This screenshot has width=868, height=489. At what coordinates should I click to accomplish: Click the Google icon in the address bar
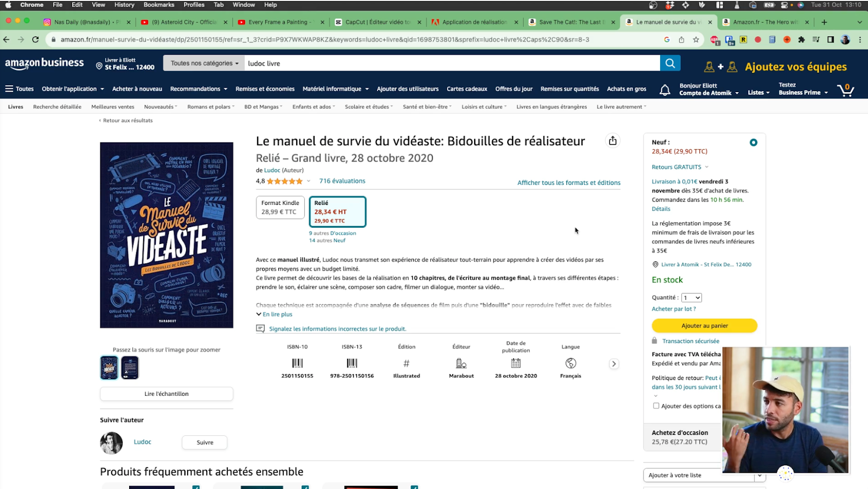point(667,40)
